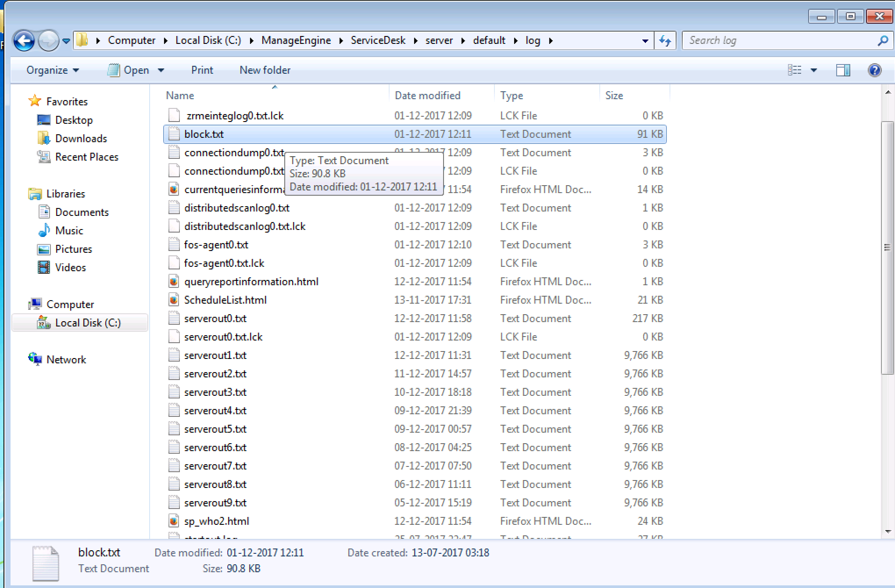Select zrmeinteglog0.txt.lck file icon

coord(174,115)
